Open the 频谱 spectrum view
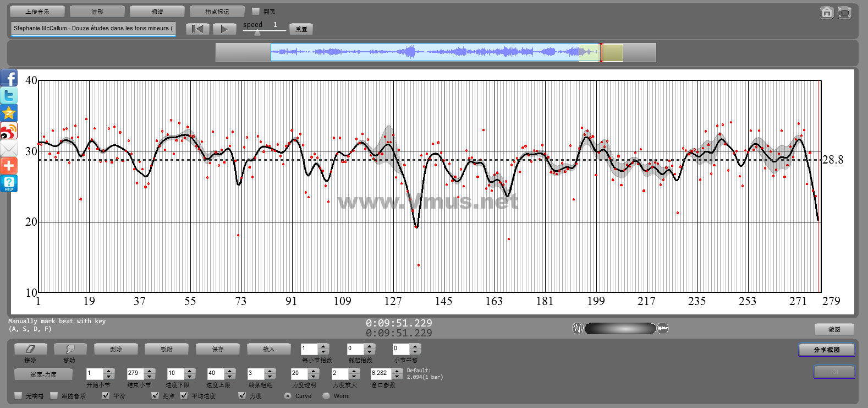 [157, 12]
